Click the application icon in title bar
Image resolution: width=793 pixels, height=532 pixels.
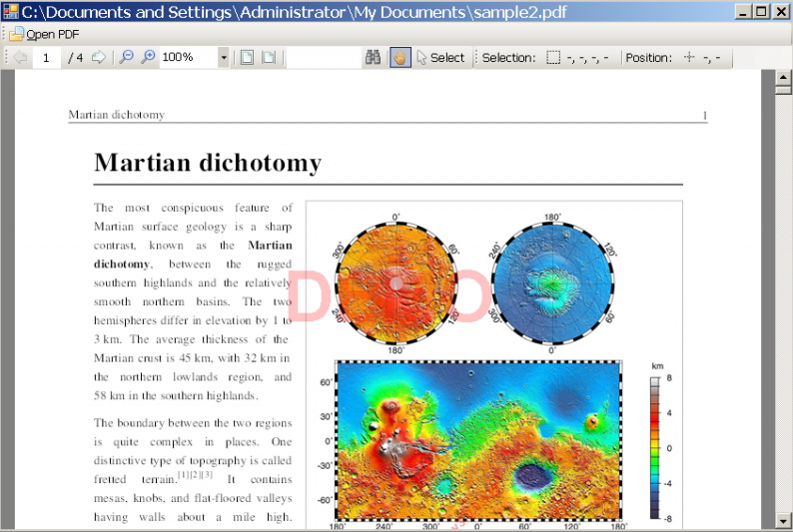coord(10,11)
